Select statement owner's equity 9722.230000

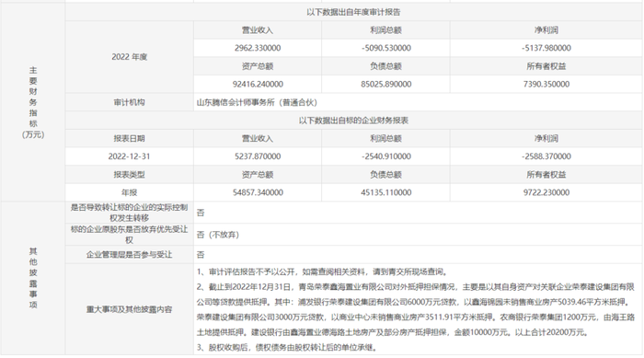546,192
